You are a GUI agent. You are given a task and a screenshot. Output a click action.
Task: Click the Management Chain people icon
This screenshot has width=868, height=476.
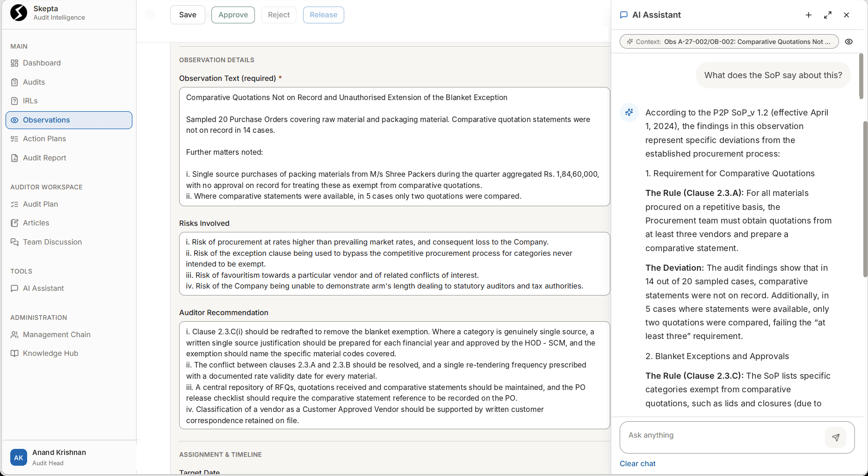pyautogui.click(x=14, y=335)
